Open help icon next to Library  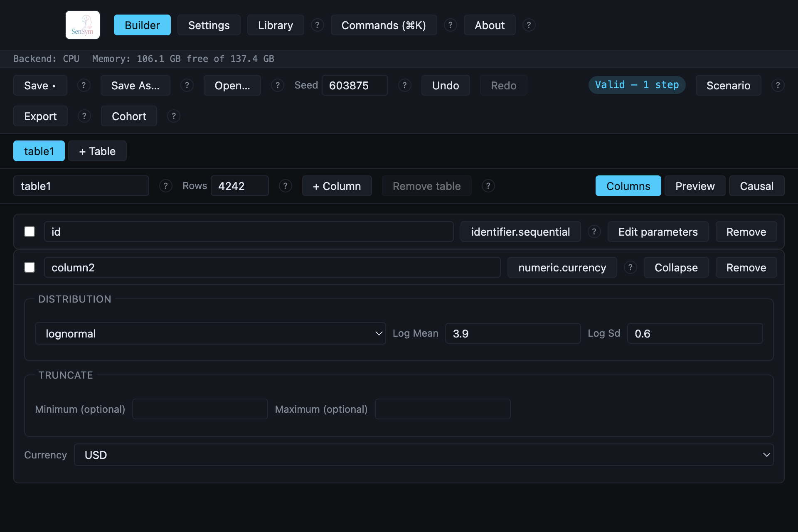coord(318,25)
